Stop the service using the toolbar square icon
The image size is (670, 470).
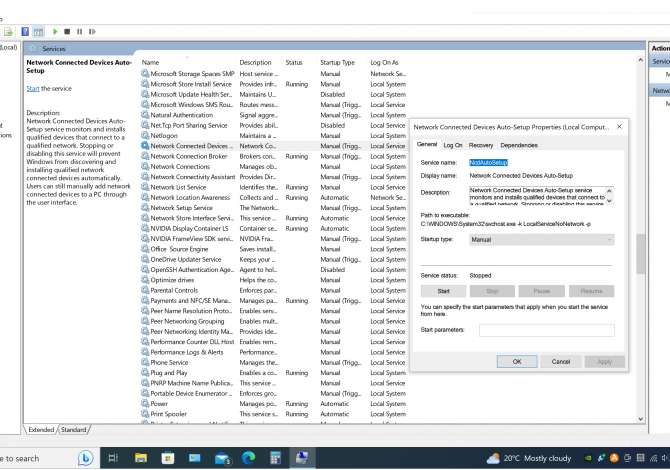(67, 32)
